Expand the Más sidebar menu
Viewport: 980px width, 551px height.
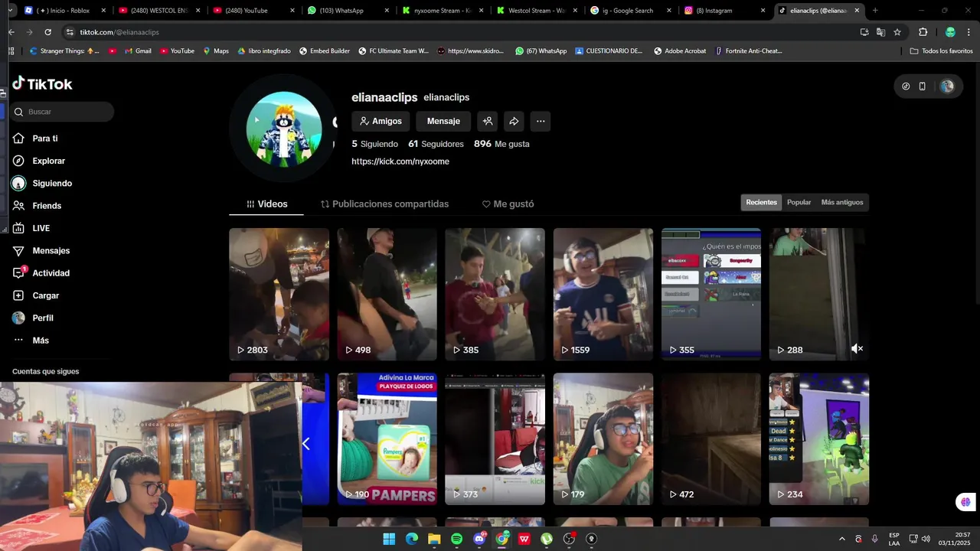pos(31,340)
